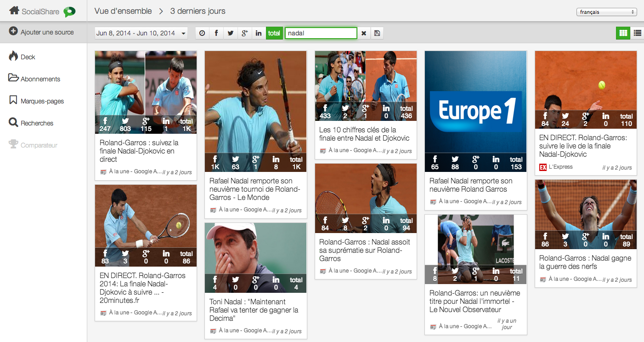Click the Twitter icon showing 88 on the Europe 1 card

click(455, 159)
